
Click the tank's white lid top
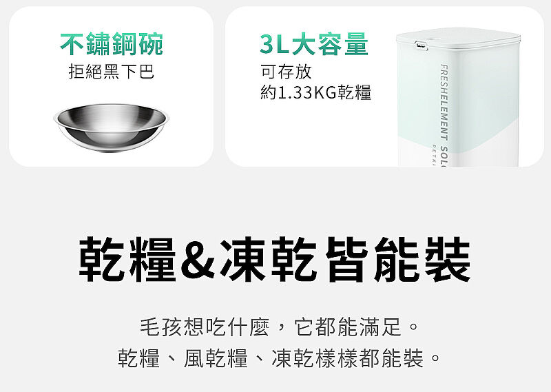click(x=459, y=37)
